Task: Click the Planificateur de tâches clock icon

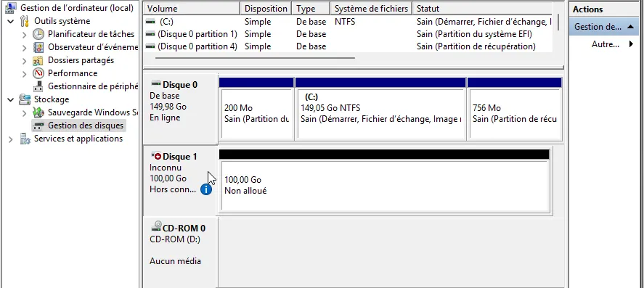Action: (x=38, y=34)
